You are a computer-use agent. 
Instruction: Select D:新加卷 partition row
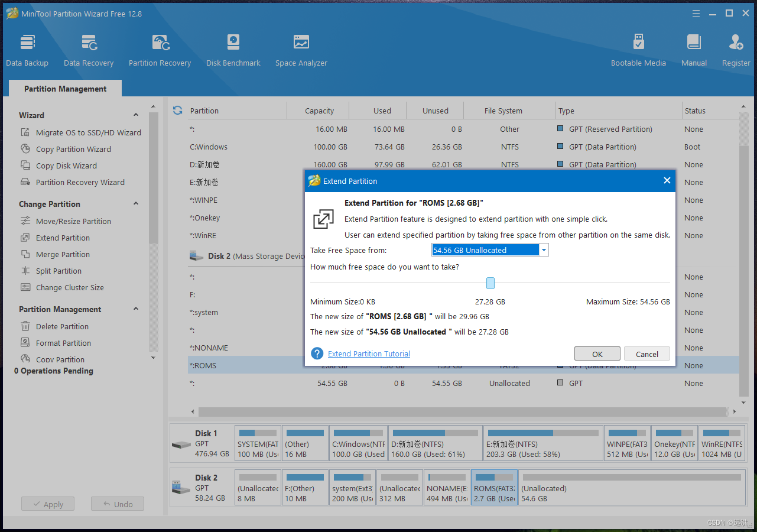(x=463, y=164)
